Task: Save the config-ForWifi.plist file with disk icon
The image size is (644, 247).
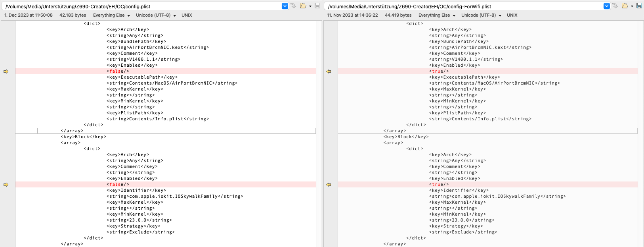Action: click(639, 6)
